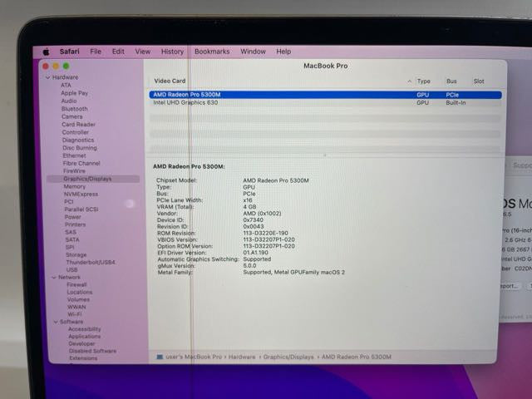Collapse the Hardware section
Viewport: 532px width, 399px height.
(x=48, y=77)
